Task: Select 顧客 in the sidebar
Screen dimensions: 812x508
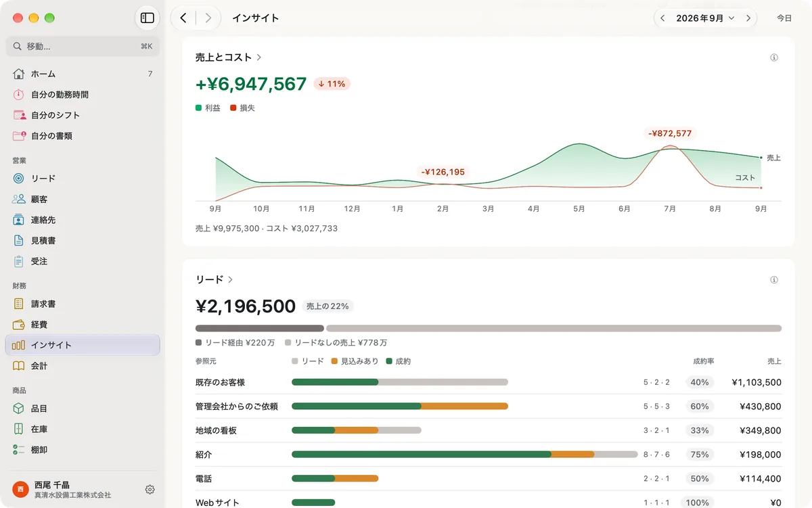Action: 83,200
